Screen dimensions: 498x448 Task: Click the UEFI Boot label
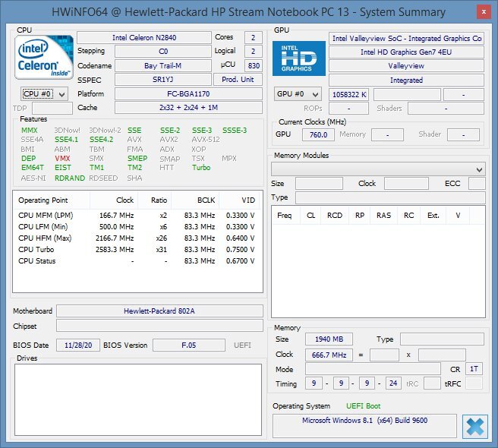[x=363, y=406]
